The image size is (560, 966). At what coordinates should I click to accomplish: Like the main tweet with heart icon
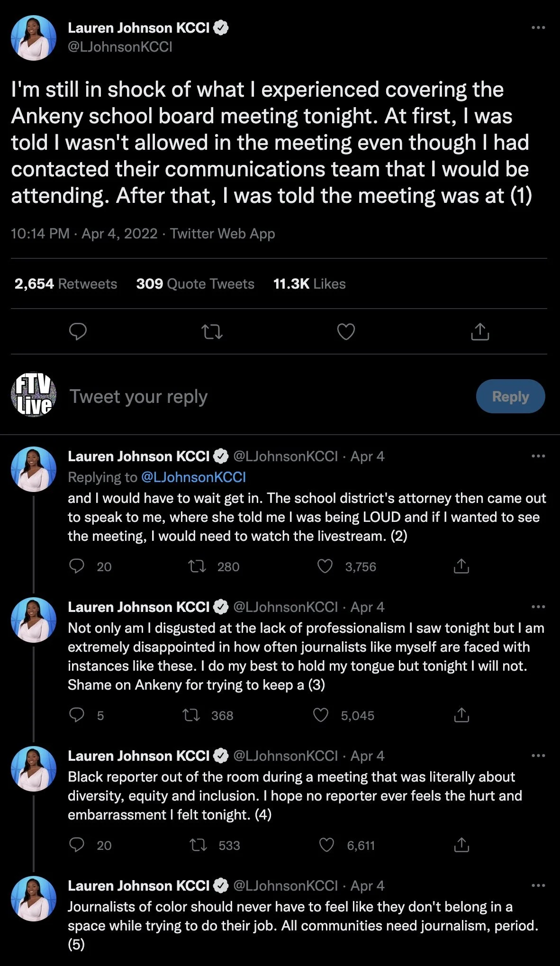click(x=346, y=332)
